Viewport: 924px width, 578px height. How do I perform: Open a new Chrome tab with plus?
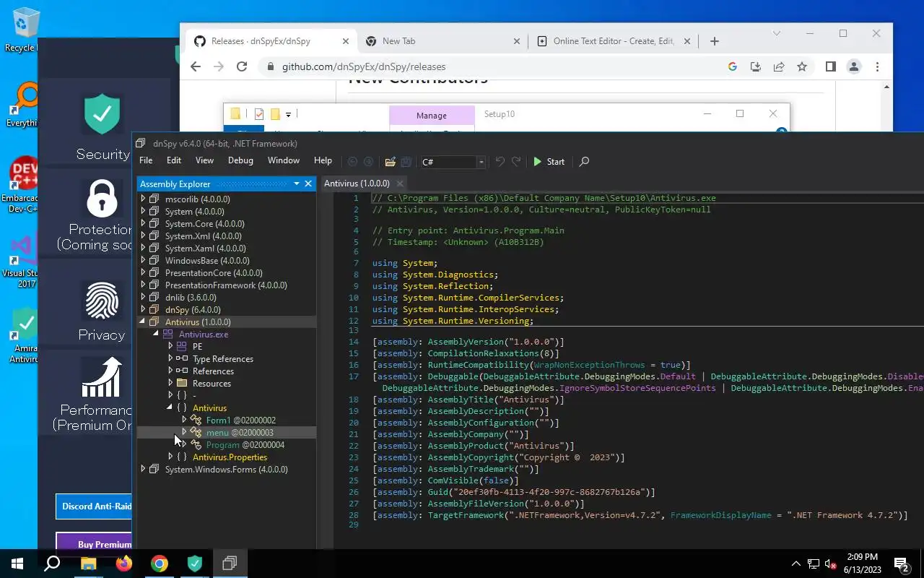(x=714, y=41)
